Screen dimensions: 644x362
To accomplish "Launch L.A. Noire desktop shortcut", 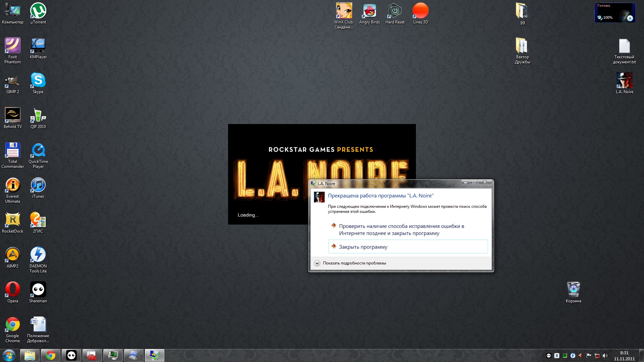I will [x=625, y=83].
